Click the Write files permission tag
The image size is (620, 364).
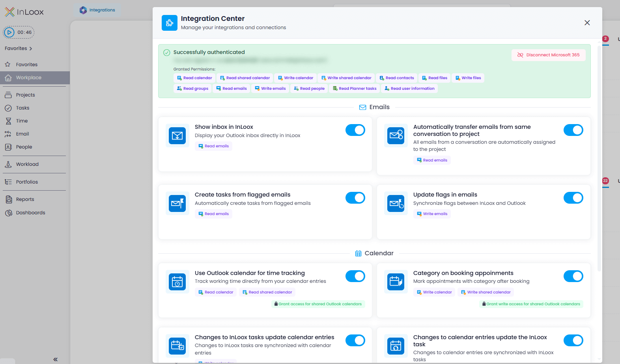(x=468, y=78)
